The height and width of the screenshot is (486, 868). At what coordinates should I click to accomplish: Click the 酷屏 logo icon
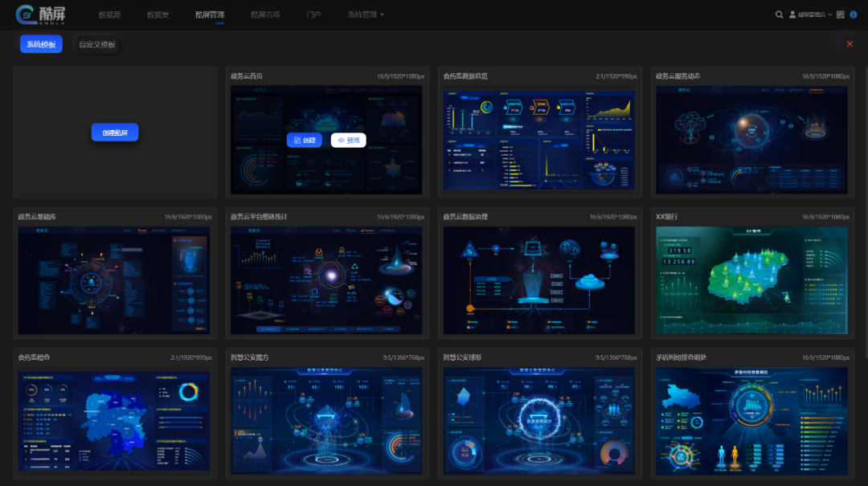26,14
